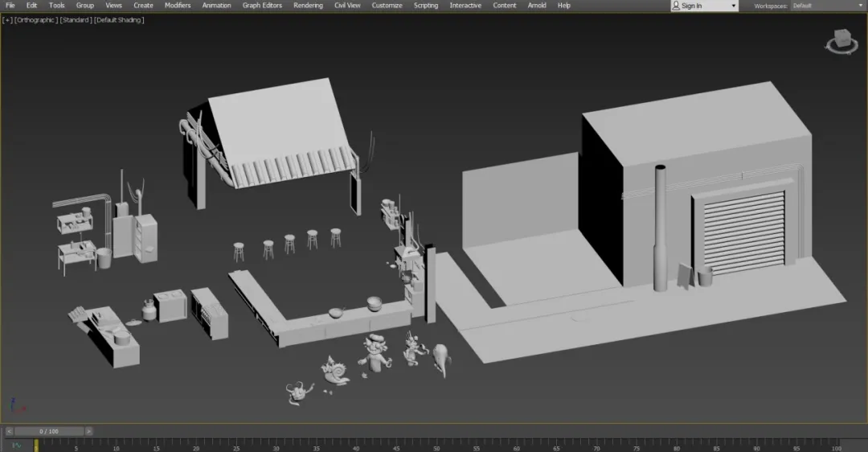Open the Arnold menu

[537, 6]
